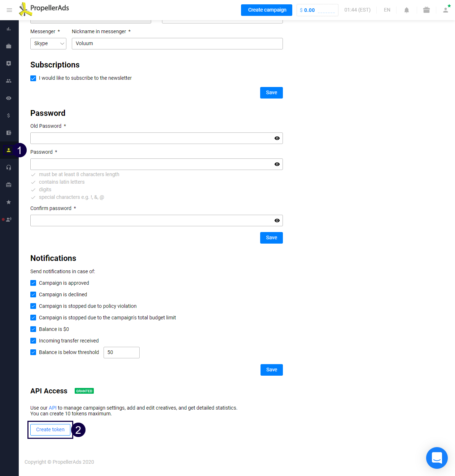Click the Create campaign button

tap(267, 10)
